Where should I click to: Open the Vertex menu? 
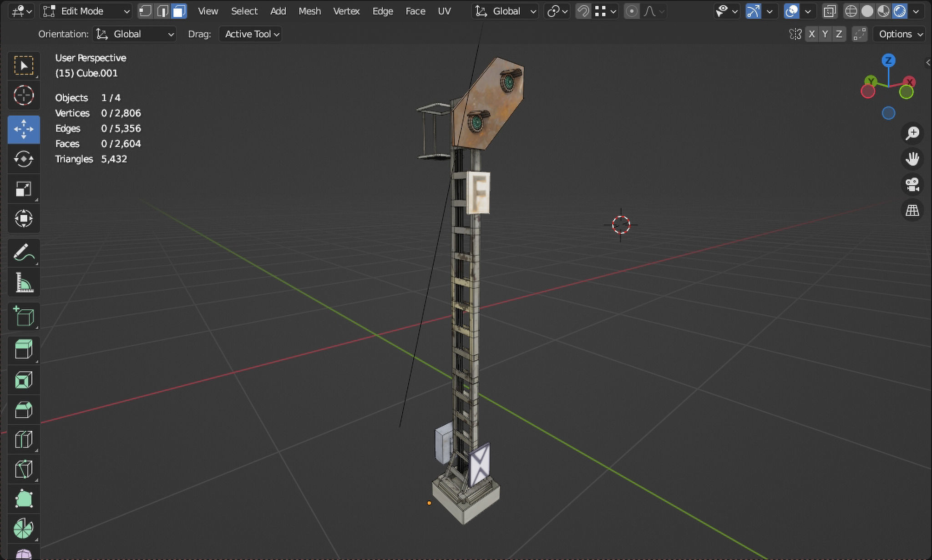346,11
